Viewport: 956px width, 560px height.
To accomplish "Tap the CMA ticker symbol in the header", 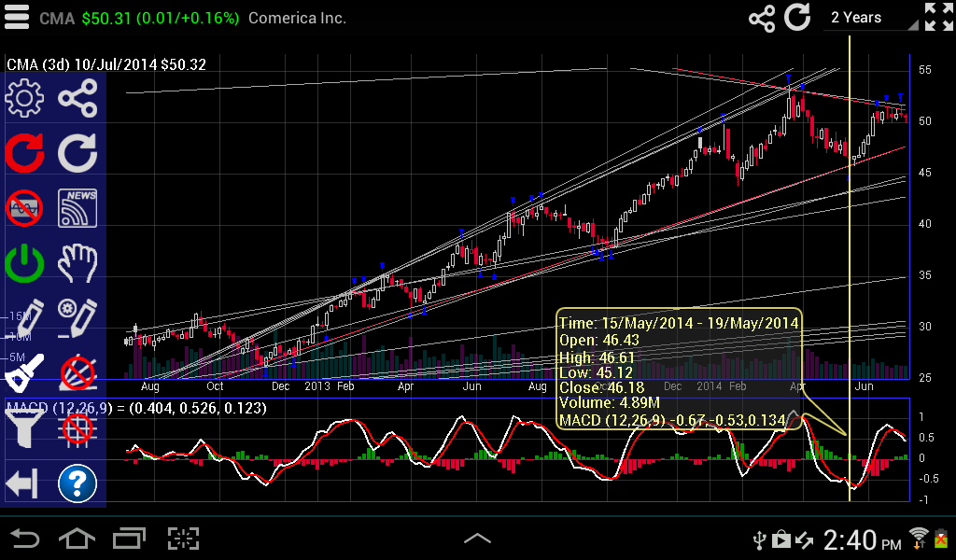I will point(57,19).
